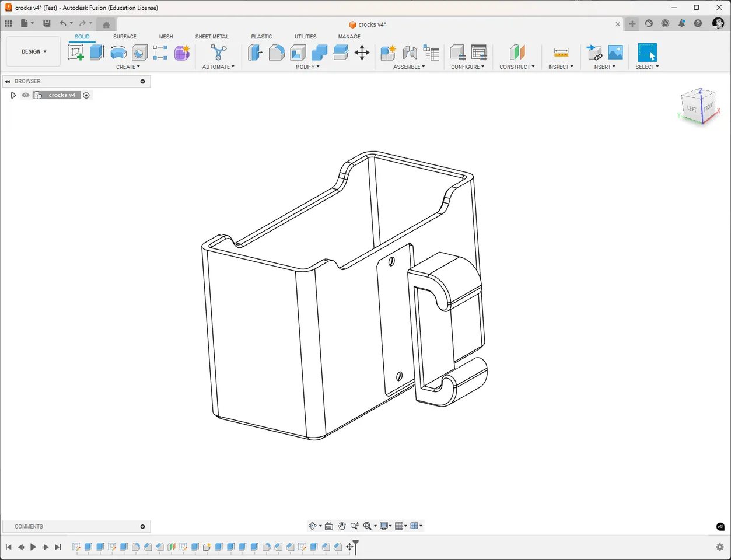Open the notifications bell
This screenshot has width=731, height=560.
(681, 23)
